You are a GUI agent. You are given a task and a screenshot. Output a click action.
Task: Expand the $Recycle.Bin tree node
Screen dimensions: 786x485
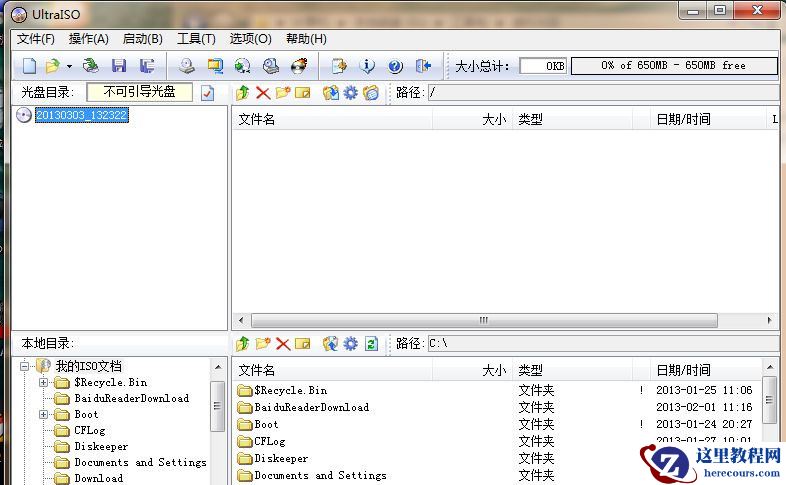[44, 382]
